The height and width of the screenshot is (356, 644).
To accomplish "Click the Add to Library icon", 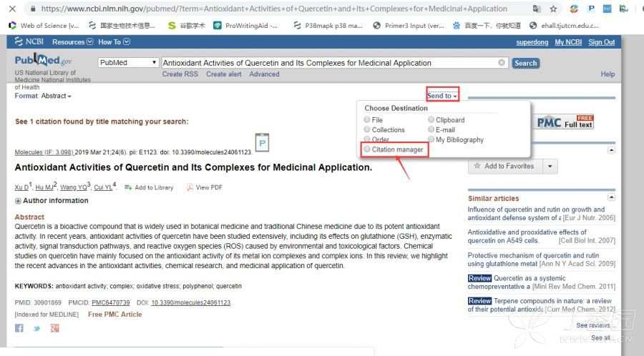I will (x=128, y=187).
